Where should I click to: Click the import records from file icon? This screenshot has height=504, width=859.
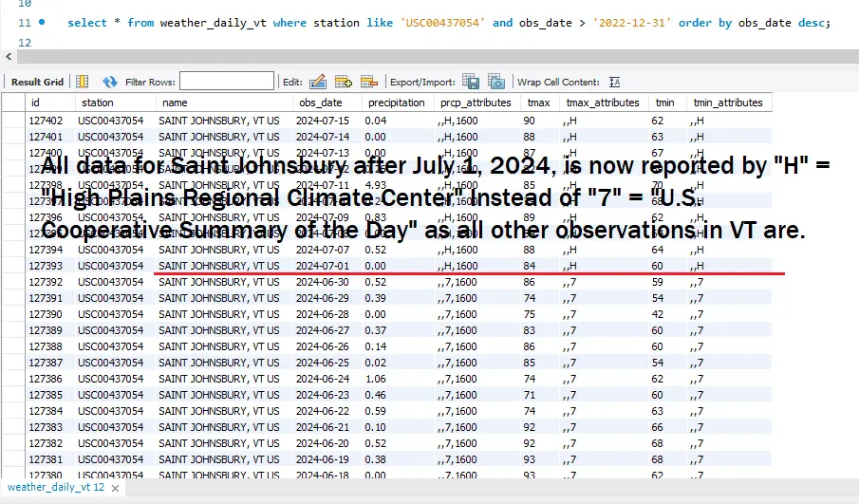pyautogui.click(x=496, y=83)
